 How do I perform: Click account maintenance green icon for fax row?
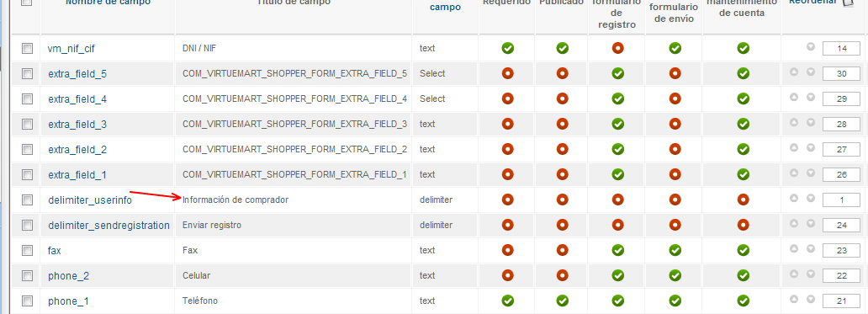tap(743, 250)
